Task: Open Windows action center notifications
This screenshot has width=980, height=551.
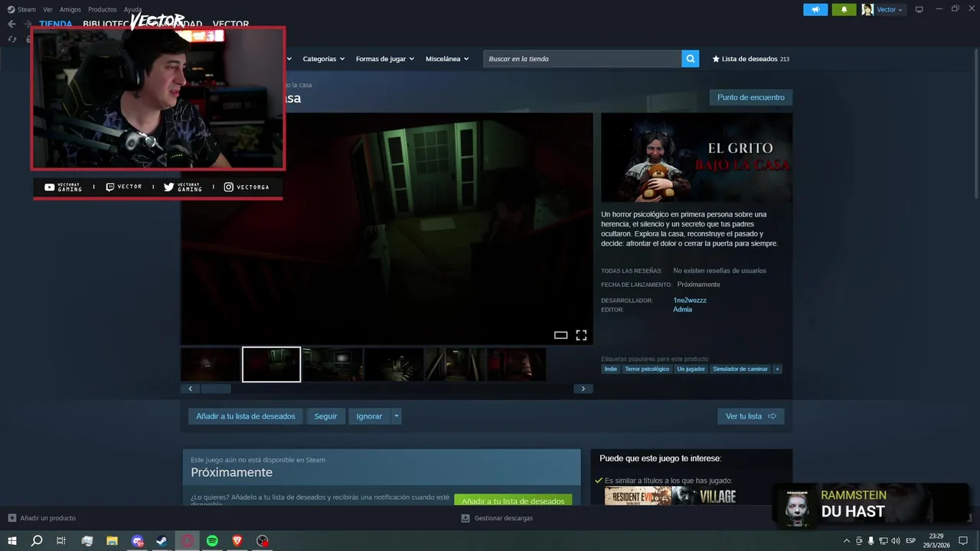Action: [964, 541]
